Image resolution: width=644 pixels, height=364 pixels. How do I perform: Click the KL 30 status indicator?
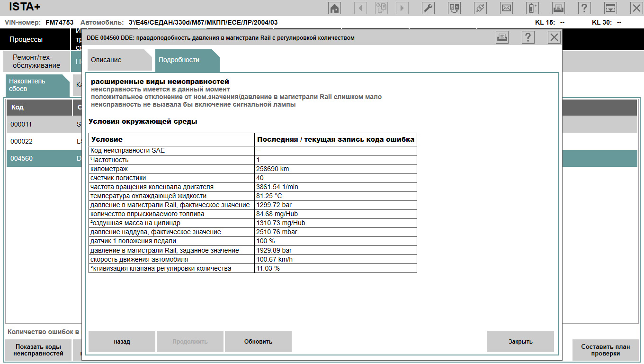pyautogui.click(x=607, y=22)
